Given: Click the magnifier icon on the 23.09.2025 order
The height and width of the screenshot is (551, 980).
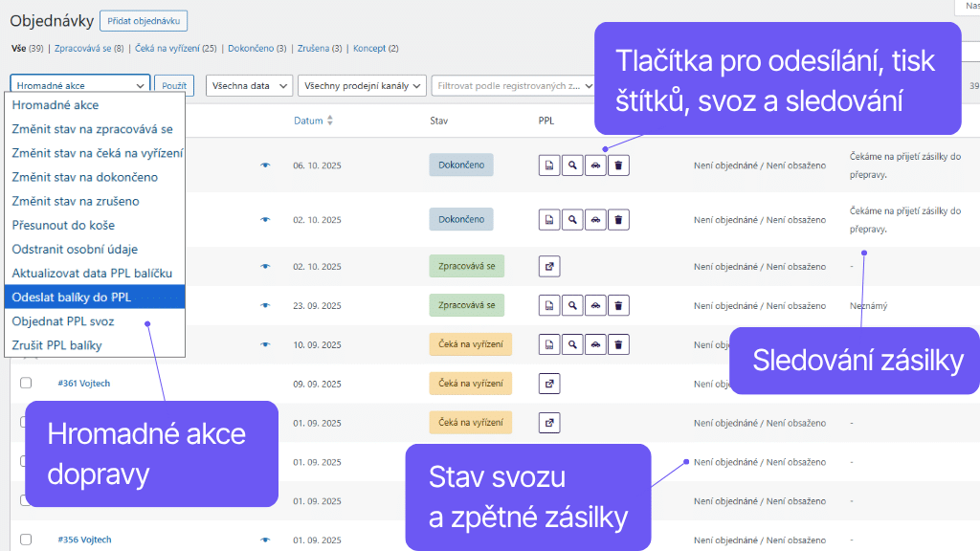Looking at the screenshot, I should [x=571, y=304].
